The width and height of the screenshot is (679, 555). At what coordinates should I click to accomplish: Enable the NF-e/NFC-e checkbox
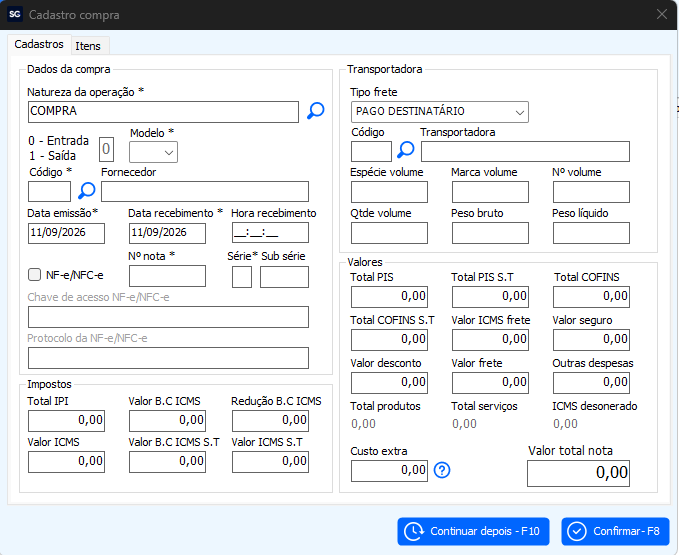pos(34,274)
